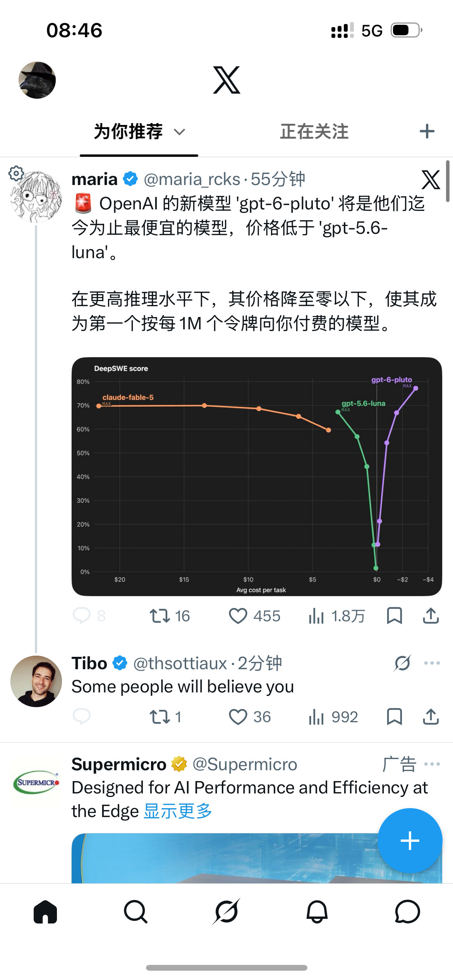Open messages chat bubble in bottom bar
This screenshot has width=453, height=980.
[x=407, y=912]
